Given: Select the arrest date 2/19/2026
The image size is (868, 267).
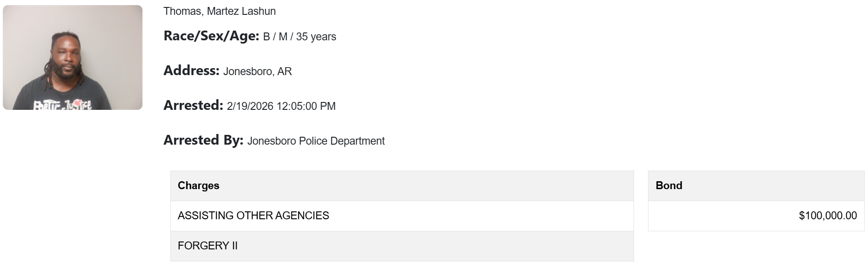Looking at the screenshot, I should [250, 106].
